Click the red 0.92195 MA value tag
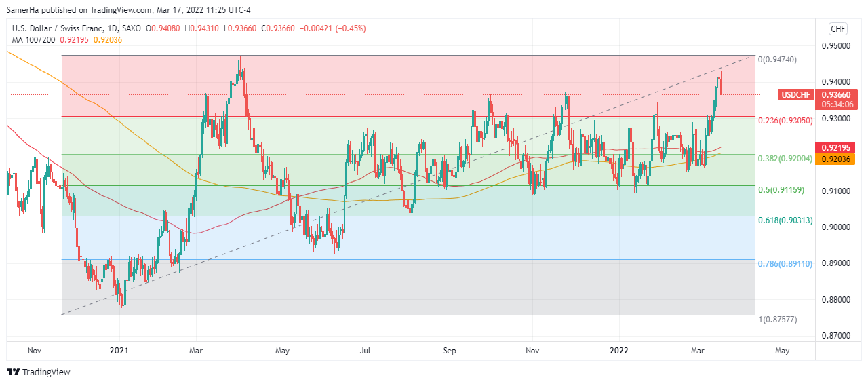 (x=837, y=147)
